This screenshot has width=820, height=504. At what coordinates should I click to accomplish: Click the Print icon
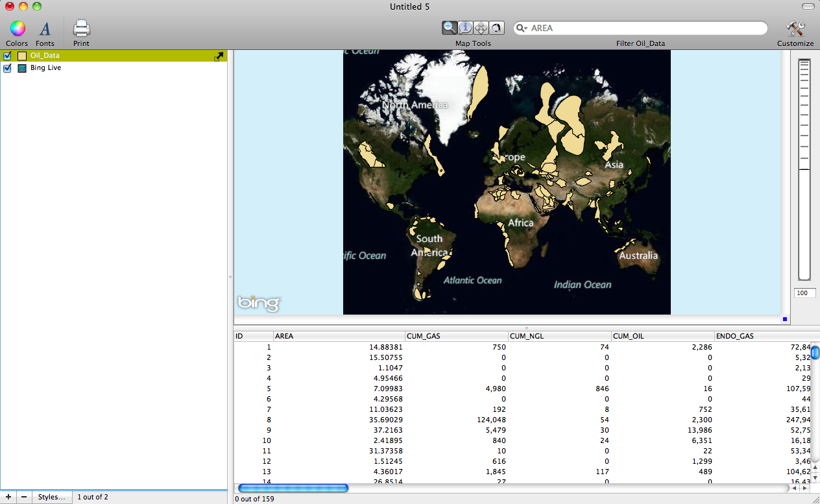click(x=80, y=29)
